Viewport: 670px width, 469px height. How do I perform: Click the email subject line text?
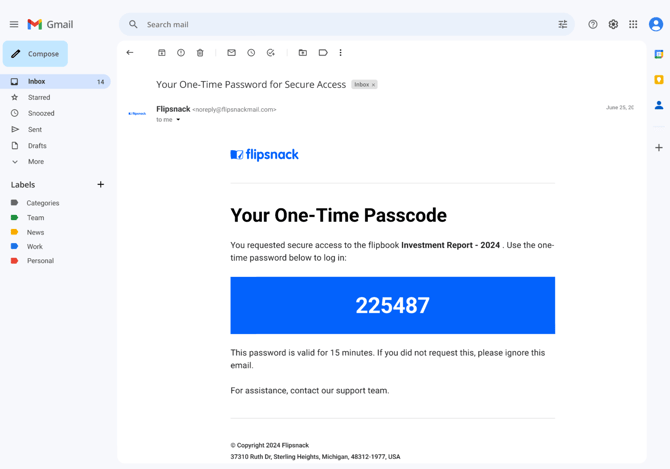point(251,85)
